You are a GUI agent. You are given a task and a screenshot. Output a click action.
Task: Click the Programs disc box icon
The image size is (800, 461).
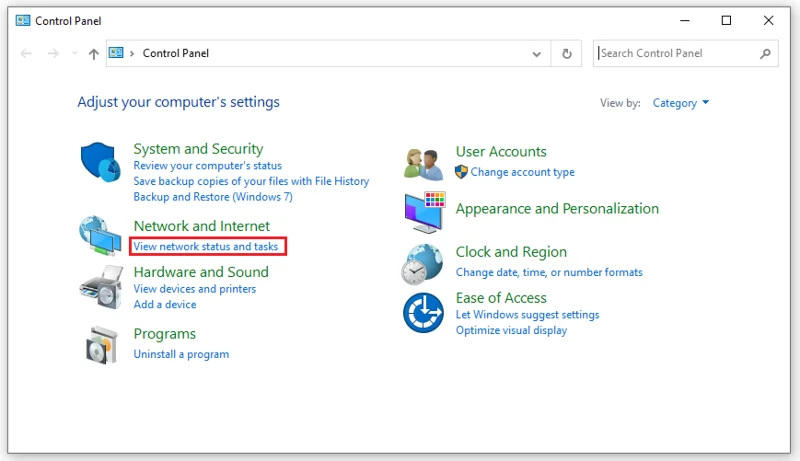point(102,345)
